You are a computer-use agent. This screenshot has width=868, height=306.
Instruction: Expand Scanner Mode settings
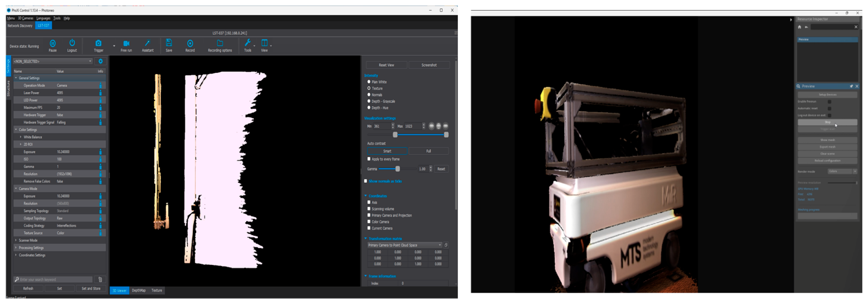pos(16,240)
